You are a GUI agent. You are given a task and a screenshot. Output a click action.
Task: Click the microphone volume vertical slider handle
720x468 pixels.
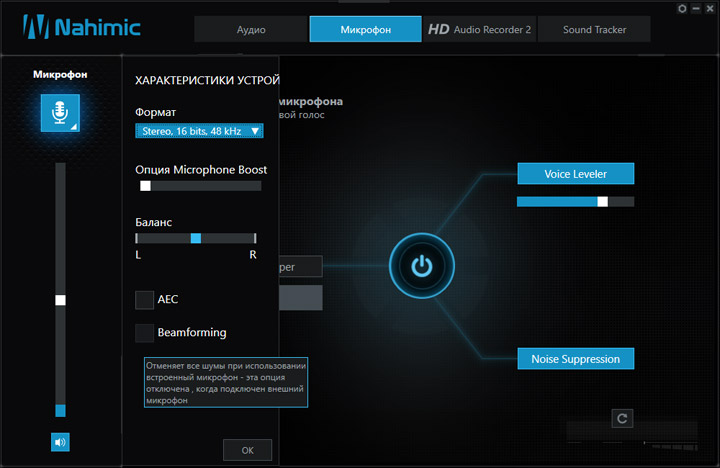coord(60,300)
